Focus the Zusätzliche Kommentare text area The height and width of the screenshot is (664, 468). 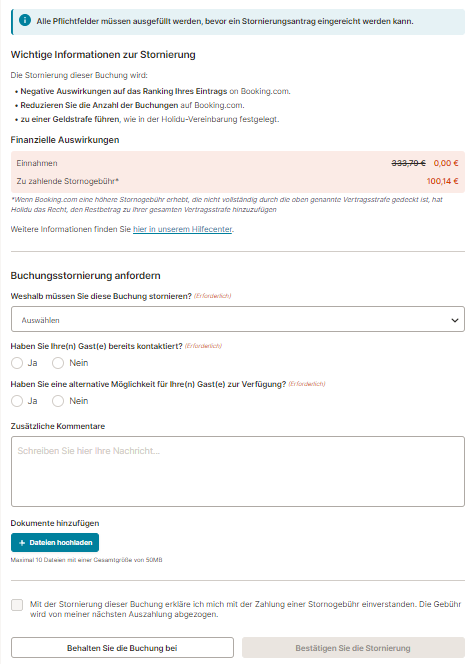coord(238,471)
